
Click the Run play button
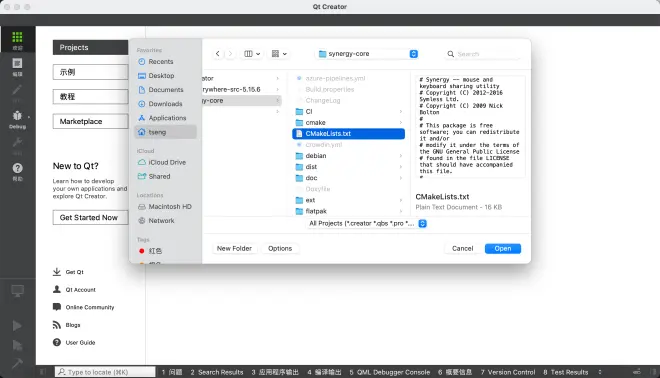click(x=17, y=326)
